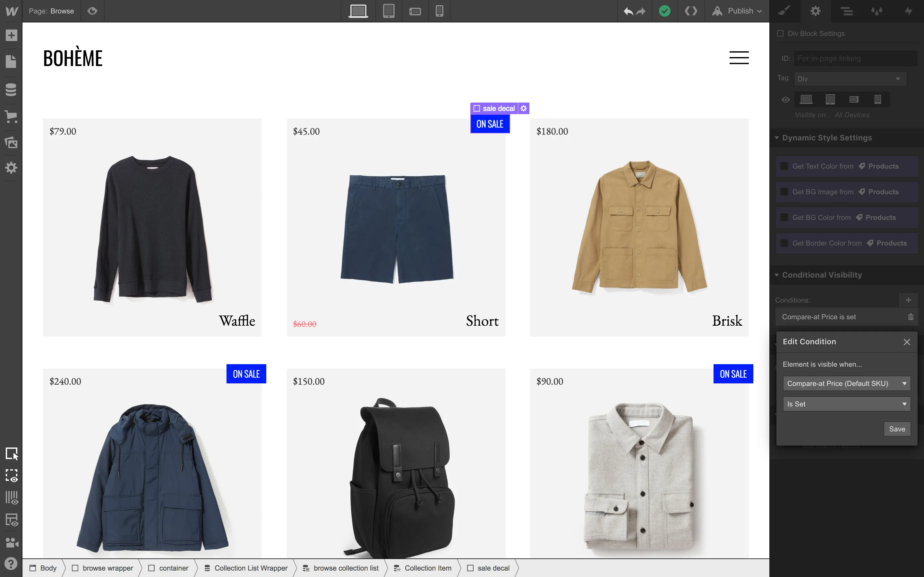Open the Interactions lightning tab
Image resolution: width=924 pixels, height=577 pixels.
(x=908, y=11)
